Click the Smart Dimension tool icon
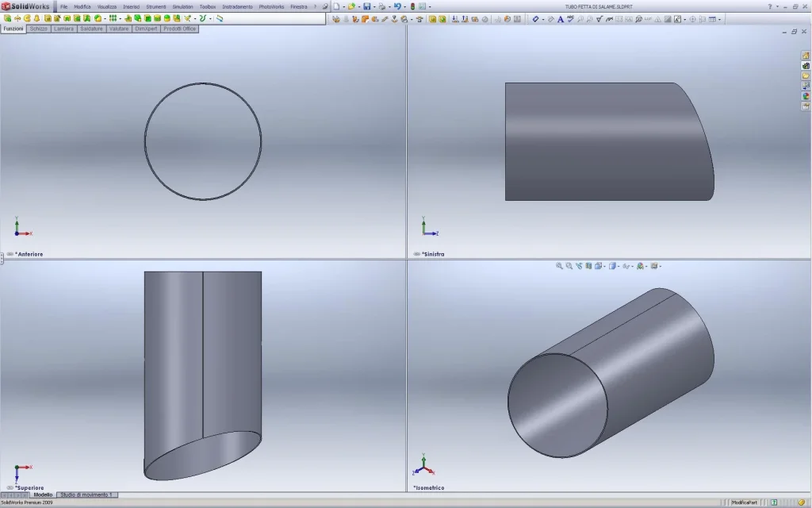812x508 pixels. tap(535, 19)
